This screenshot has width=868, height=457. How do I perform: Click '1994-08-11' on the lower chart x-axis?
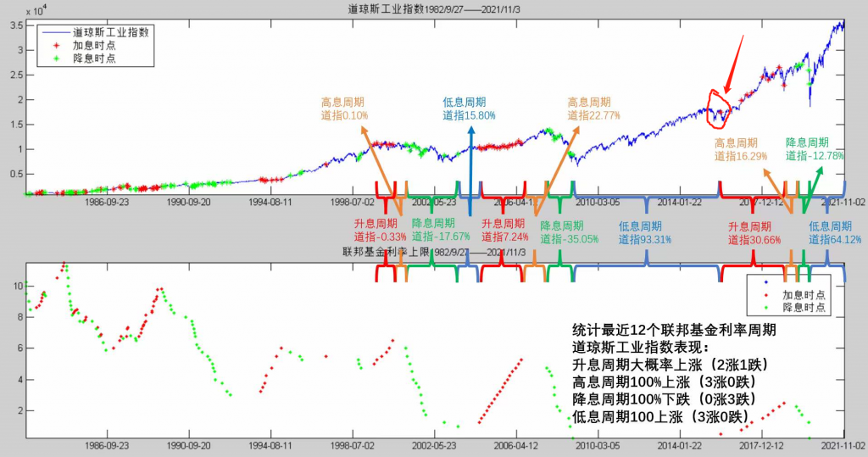tap(270, 446)
